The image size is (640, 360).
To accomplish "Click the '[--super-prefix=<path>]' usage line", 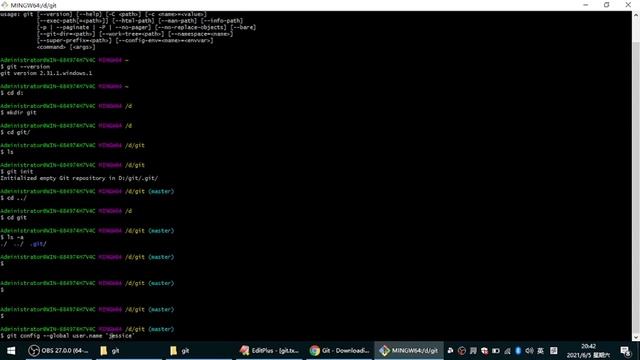I will (125, 40).
